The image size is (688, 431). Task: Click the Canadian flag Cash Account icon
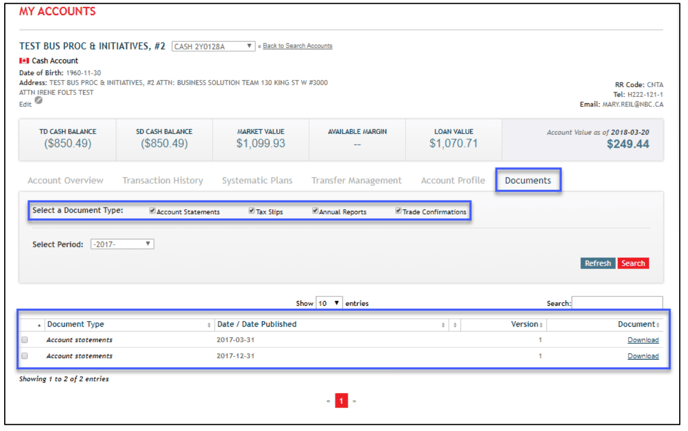pyautogui.click(x=24, y=61)
